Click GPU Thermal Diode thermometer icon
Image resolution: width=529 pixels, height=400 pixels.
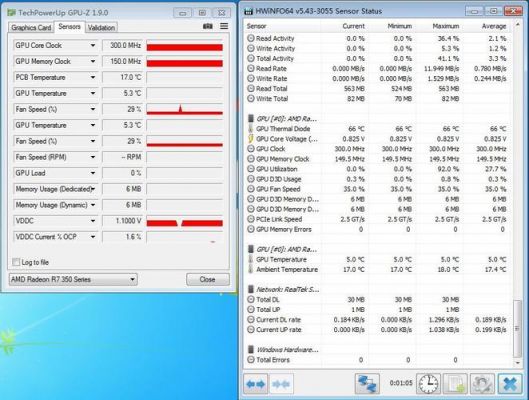pos(251,129)
